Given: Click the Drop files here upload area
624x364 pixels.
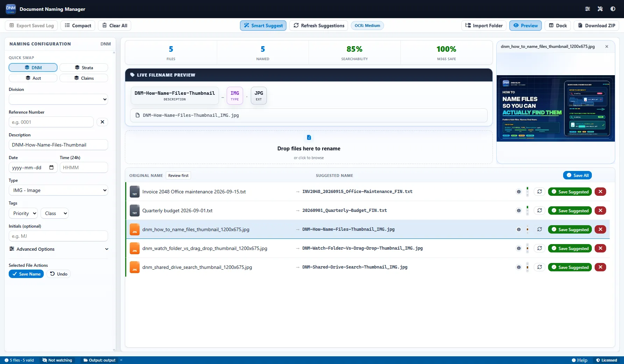Looking at the screenshot, I should pos(309,147).
